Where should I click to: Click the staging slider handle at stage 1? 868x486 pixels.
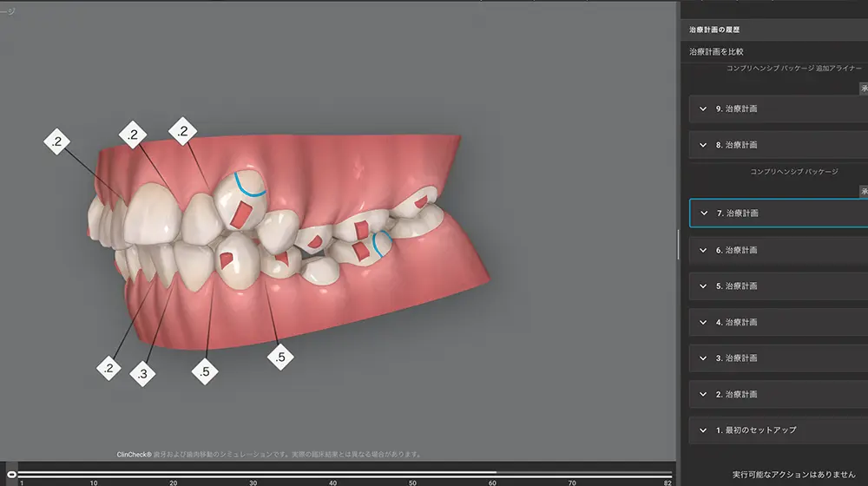point(11,473)
